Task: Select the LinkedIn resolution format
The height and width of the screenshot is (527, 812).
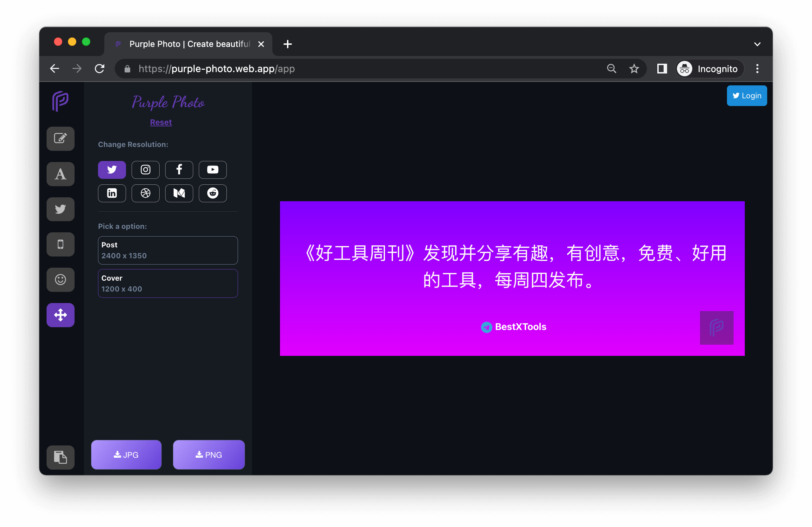Action: click(112, 193)
